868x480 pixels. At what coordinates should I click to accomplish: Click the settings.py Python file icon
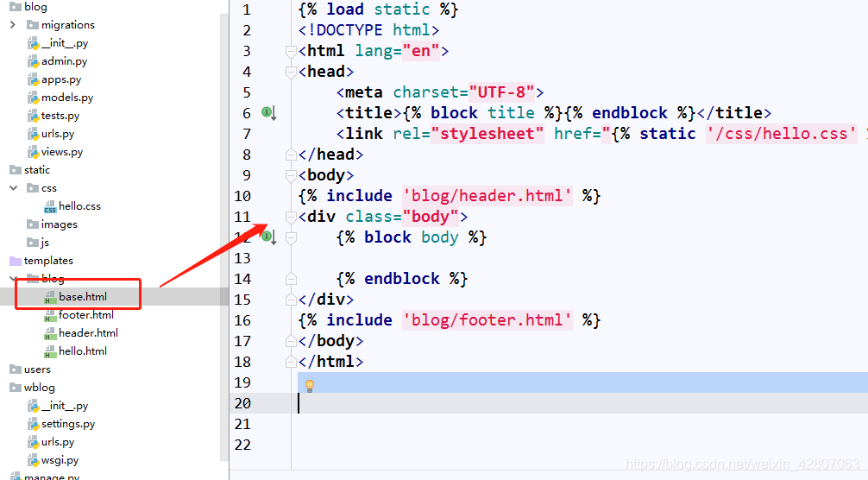33,424
